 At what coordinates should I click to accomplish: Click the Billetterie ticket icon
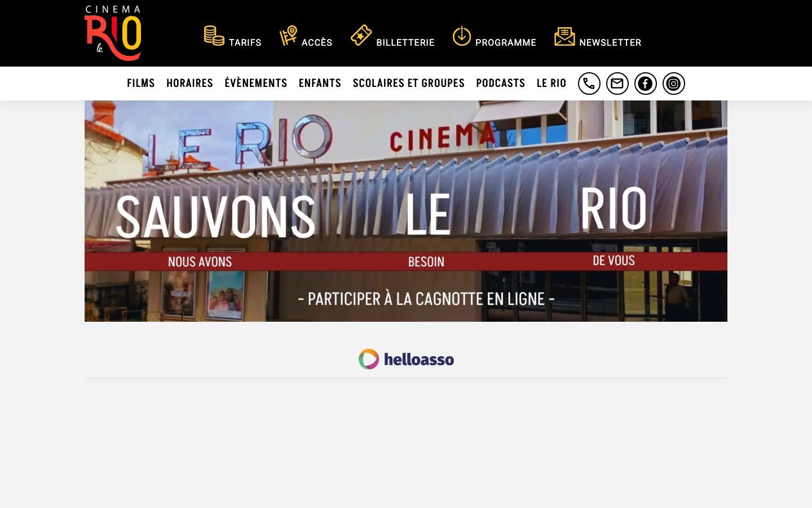pyautogui.click(x=361, y=35)
